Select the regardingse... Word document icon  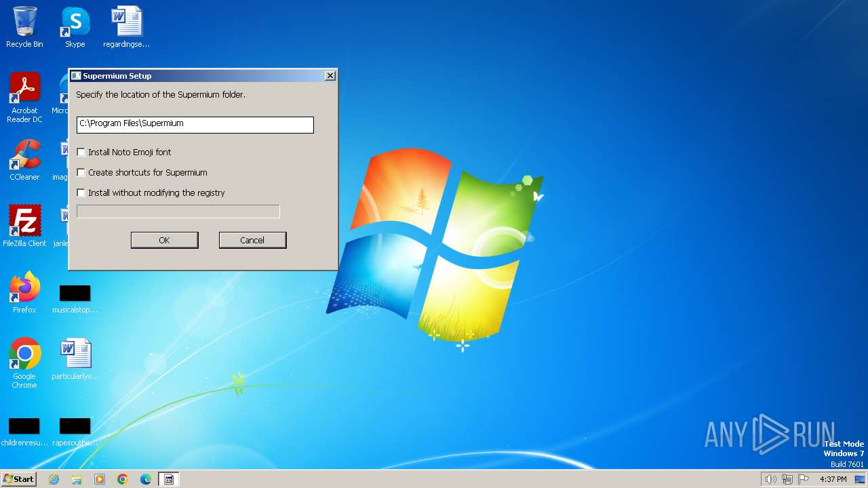click(126, 27)
